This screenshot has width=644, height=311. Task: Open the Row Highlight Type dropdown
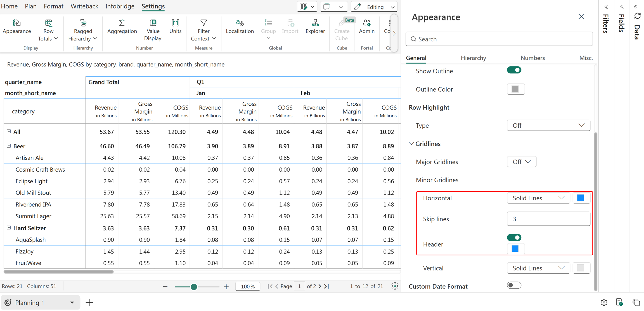[x=548, y=125]
